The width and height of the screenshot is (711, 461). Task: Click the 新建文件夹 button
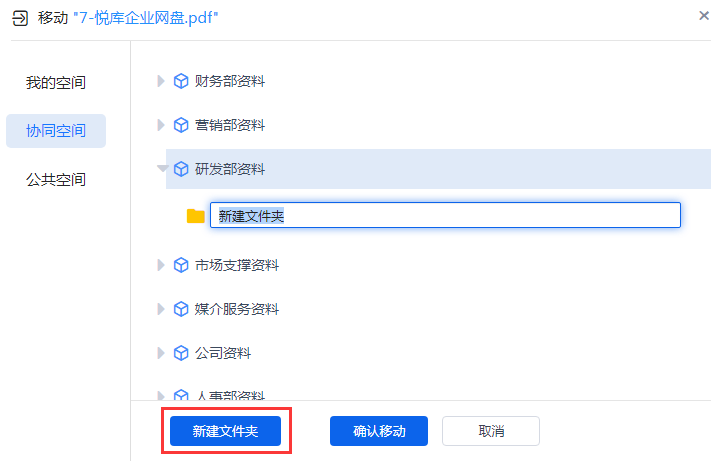pos(225,431)
